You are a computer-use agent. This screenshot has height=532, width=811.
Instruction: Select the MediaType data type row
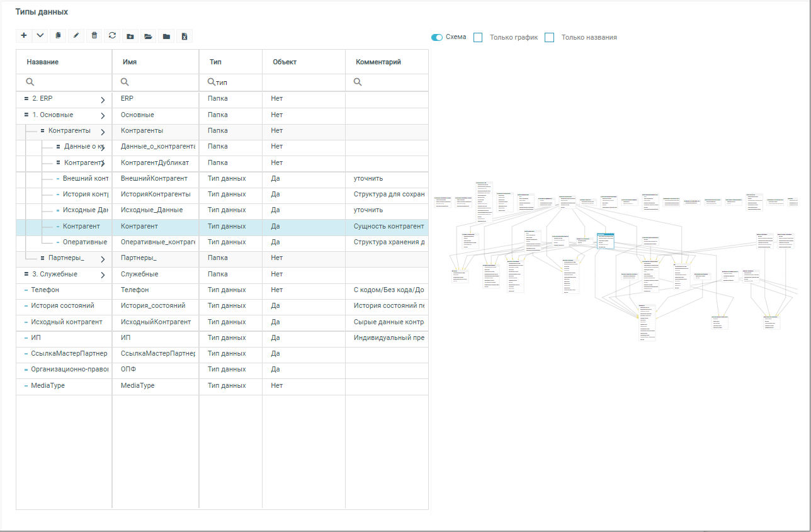(48, 386)
